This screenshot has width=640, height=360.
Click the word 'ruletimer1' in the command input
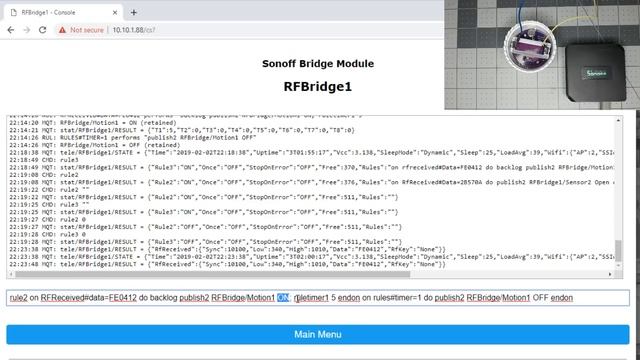311,298
